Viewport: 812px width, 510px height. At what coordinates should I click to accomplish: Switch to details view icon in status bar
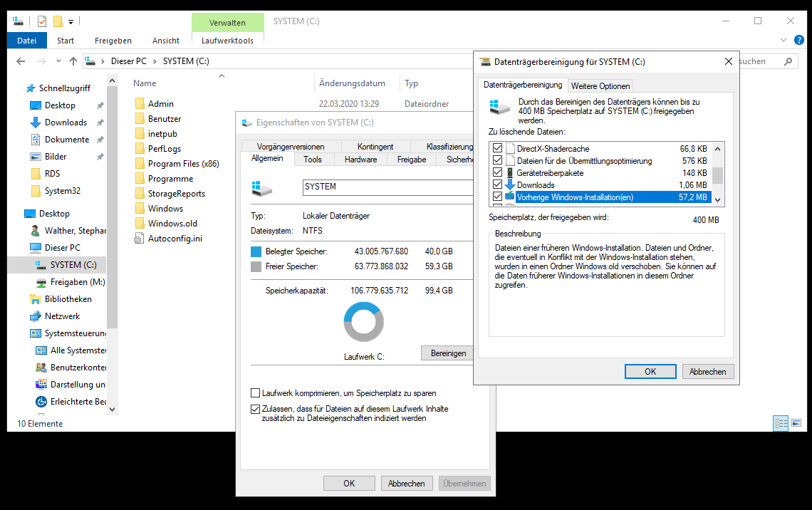point(781,423)
